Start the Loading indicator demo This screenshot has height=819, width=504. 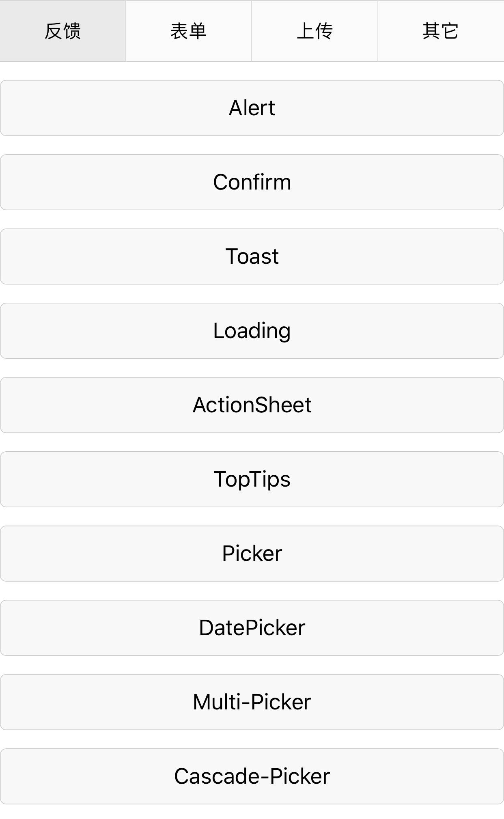coord(252,331)
